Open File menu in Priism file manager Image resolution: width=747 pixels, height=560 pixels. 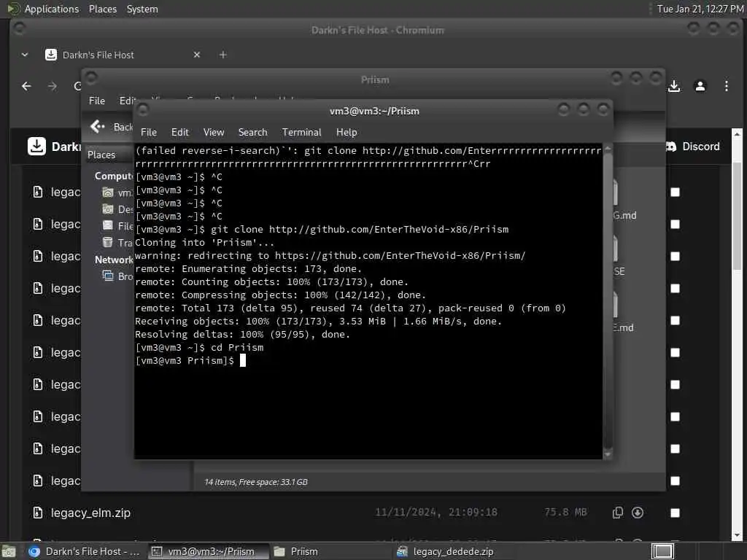pos(97,101)
